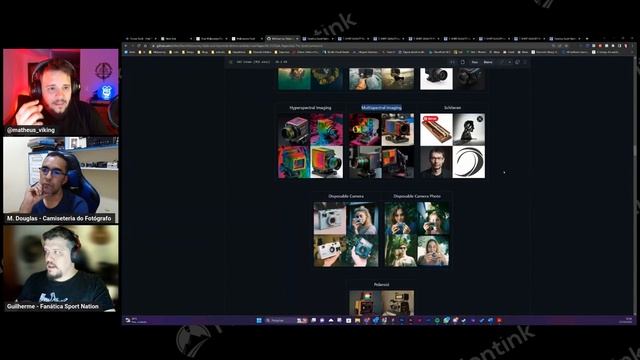
Task: Open Hyperspectral colorful camera on white background
Action: coord(327,162)
